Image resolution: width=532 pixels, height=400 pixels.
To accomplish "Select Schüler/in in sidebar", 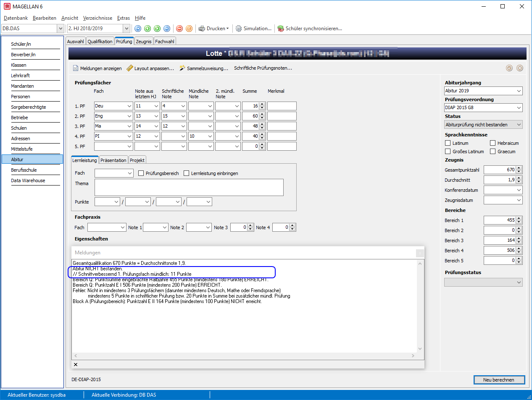I will 21,44.
